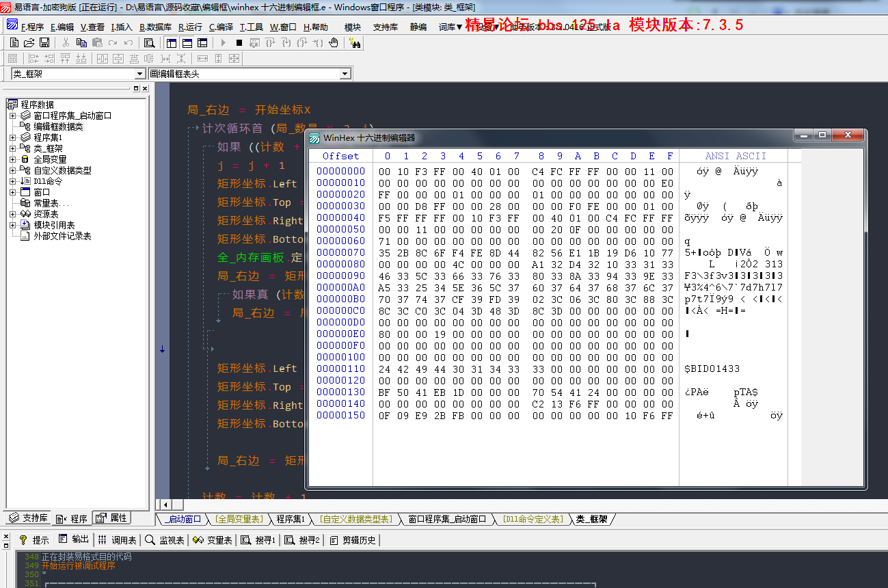Expand the 类_框架 tree node
The image size is (888, 588).
click(x=13, y=148)
